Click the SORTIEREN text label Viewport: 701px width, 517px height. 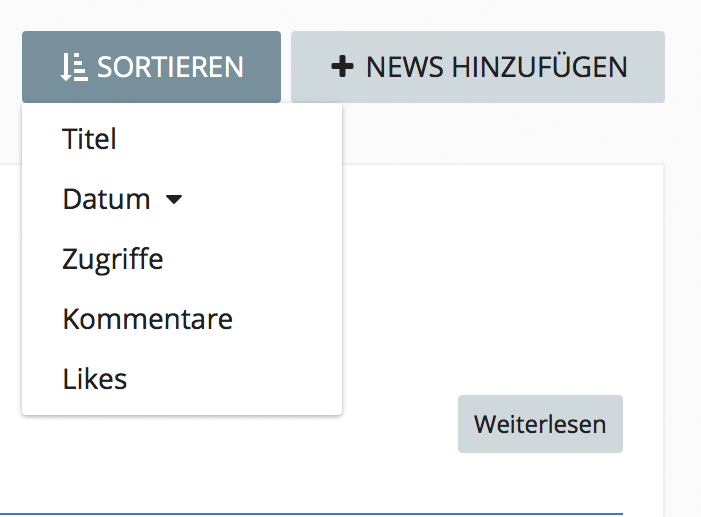coord(170,67)
